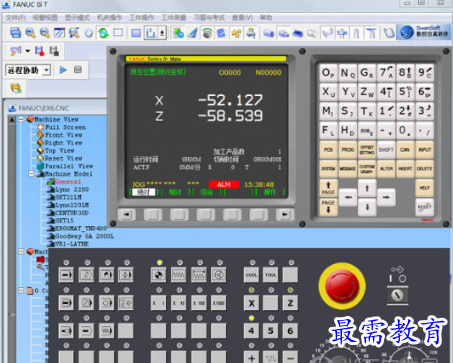Viewport: 453px width, 363px height.
Task: Click the right softkey arrow below screen
Action: tap(285, 215)
